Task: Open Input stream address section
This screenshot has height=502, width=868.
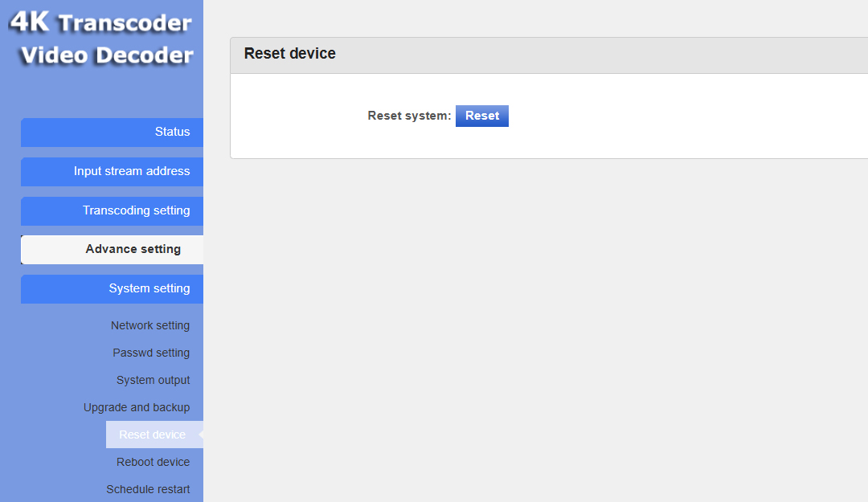Action: coord(112,172)
